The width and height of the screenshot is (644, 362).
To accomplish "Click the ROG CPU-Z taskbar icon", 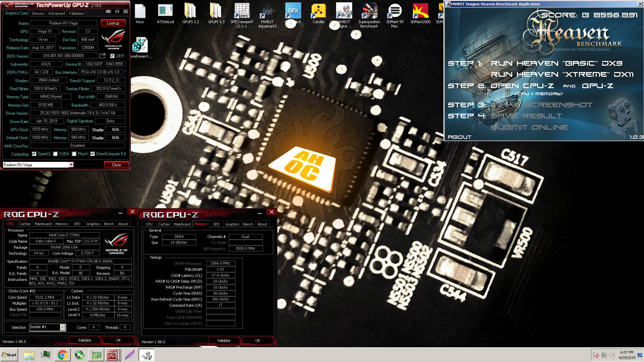I will point(112,355).
